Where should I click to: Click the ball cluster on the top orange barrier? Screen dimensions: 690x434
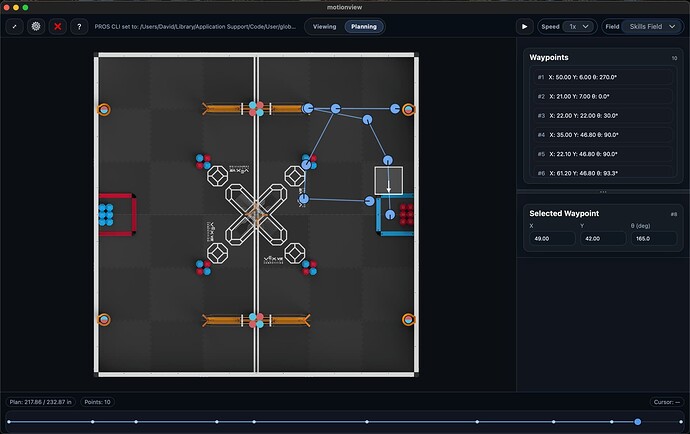coord(256,109)
